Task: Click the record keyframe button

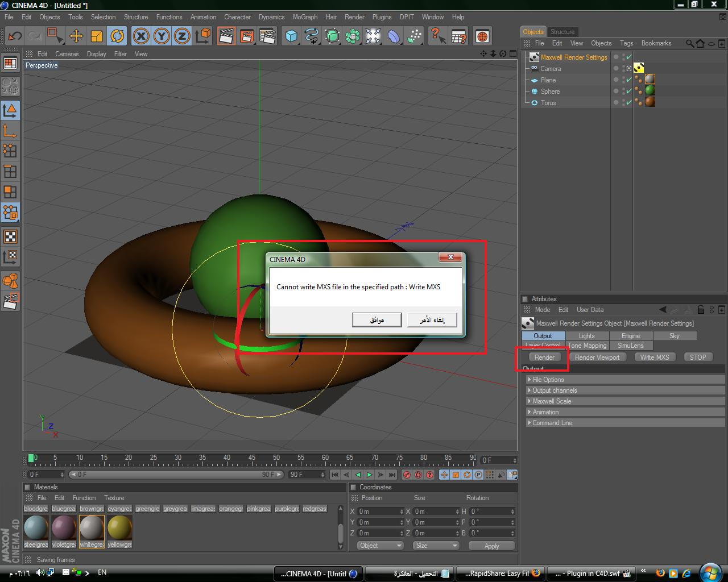Action: click(406, 475)
